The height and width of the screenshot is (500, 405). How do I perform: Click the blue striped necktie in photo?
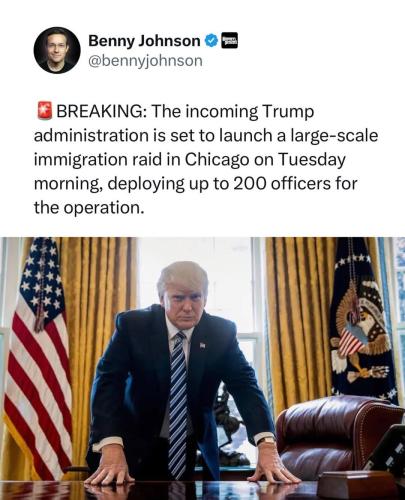click(178, 405)
